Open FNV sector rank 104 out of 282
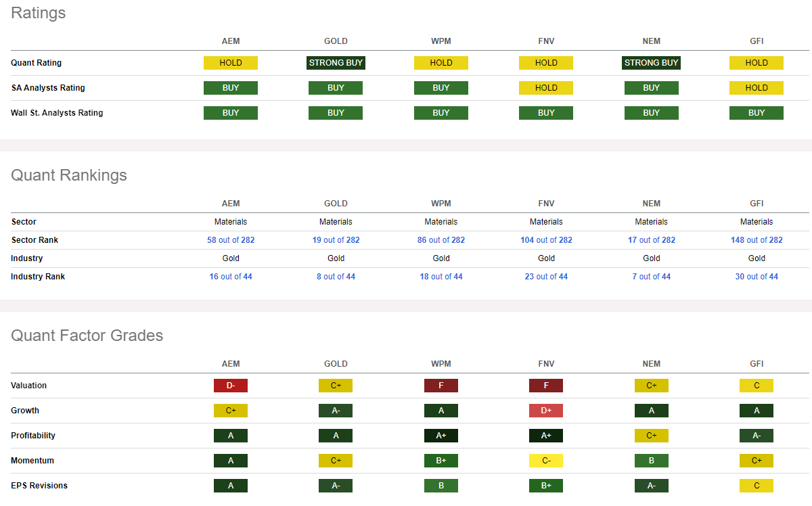Image resolution: width=812 pixels, height=506 pixels. [546, 240]
